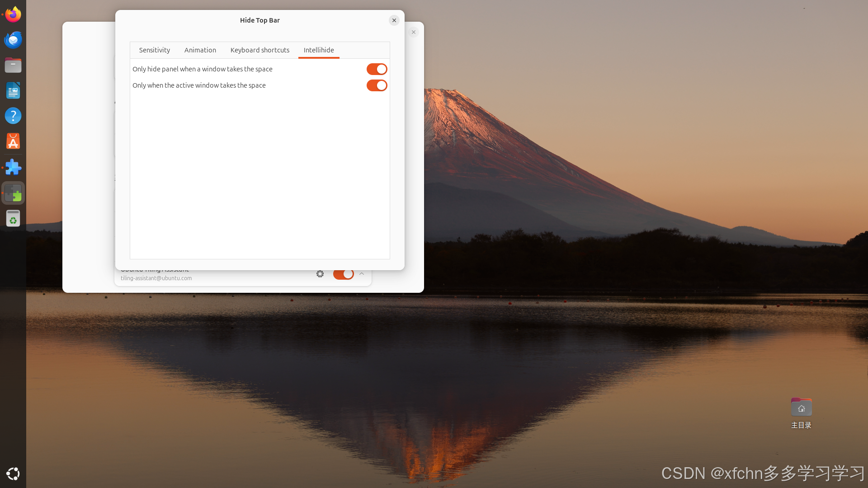868x488 pixels.
Task: Close the Hide Top Bar dialog
Action: coord(394,20)
